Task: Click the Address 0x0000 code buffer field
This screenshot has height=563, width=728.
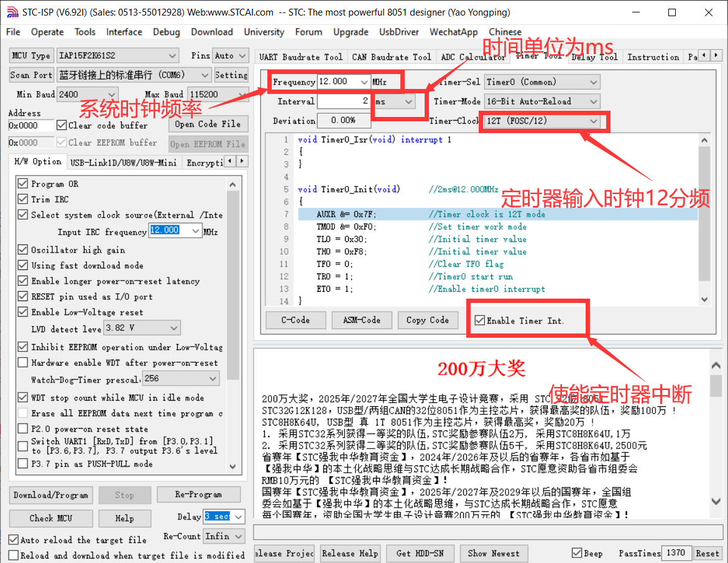Action: click(x=30, y=126)
